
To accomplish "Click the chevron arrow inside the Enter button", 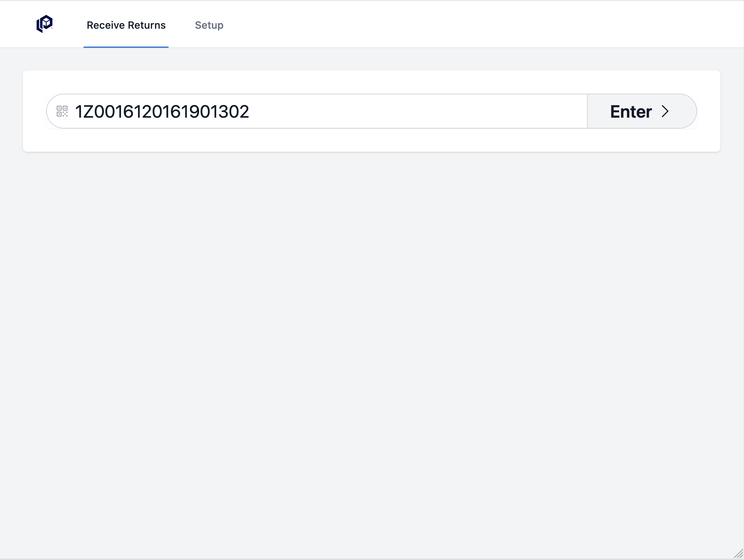I will pos(666,111).
